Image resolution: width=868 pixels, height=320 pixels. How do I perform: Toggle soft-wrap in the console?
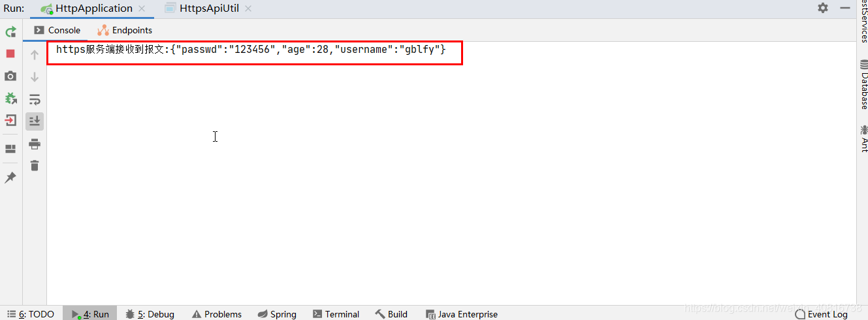pos(35,99)
